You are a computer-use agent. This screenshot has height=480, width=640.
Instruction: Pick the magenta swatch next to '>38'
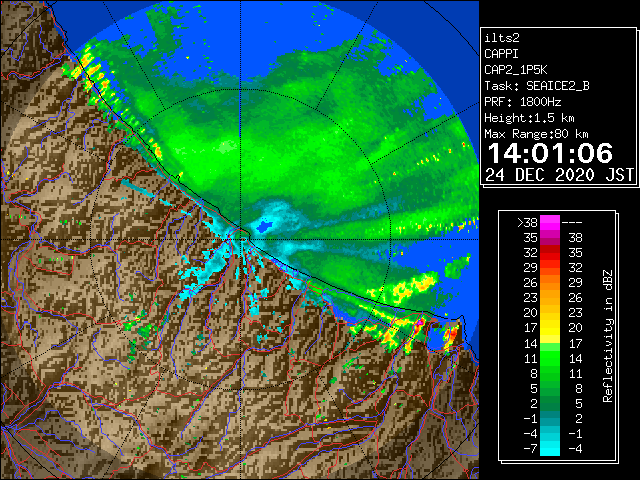pos(550,222)
